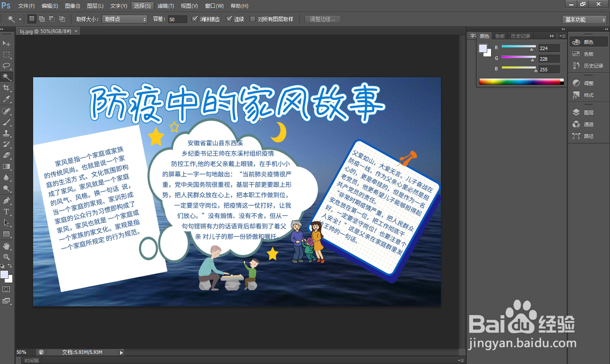
Task: Pick the Eyedropper tool
Action: (6, 98)
